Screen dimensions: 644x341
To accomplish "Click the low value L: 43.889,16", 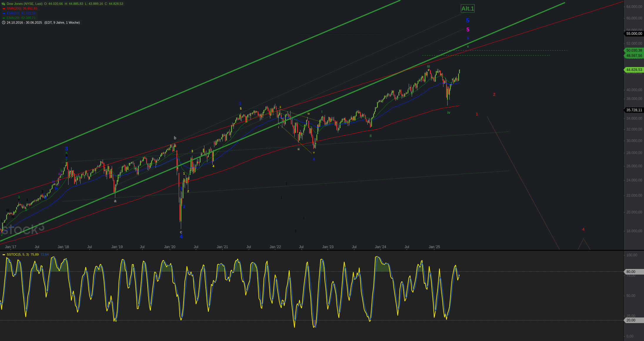I will pos(94,4).
